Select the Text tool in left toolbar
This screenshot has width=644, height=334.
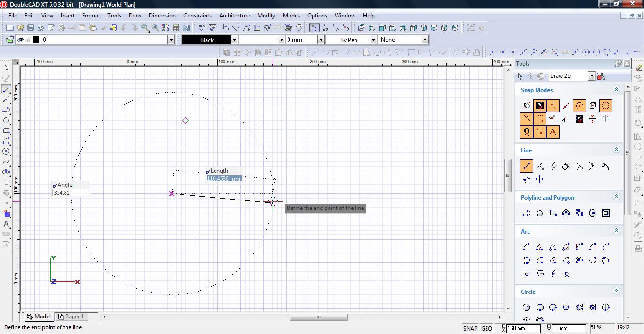(6, 224)
